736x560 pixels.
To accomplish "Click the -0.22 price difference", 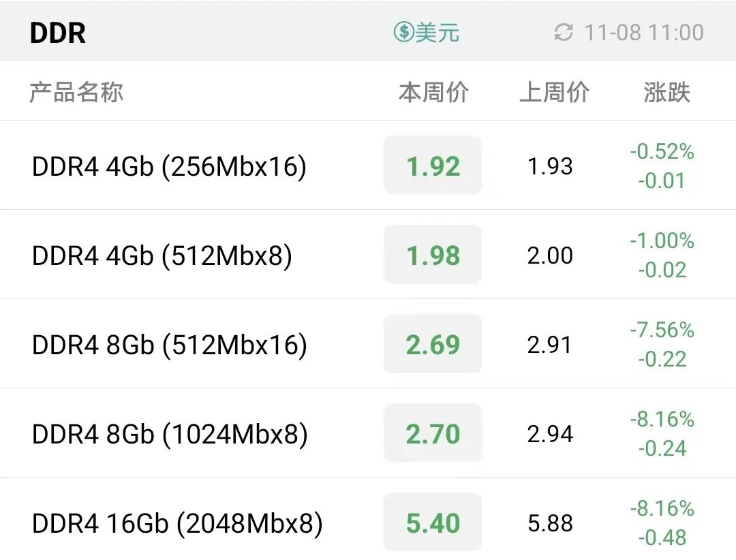I will point(662,359).
